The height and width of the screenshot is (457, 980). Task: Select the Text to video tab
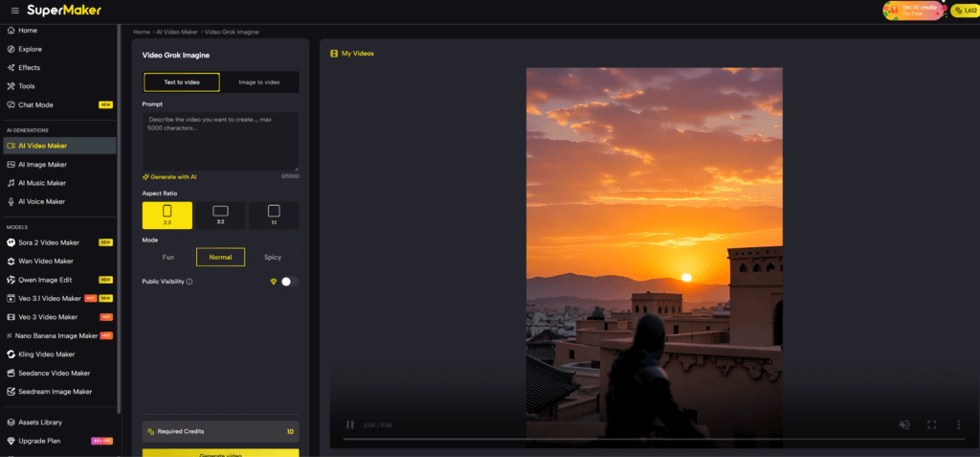182,82
